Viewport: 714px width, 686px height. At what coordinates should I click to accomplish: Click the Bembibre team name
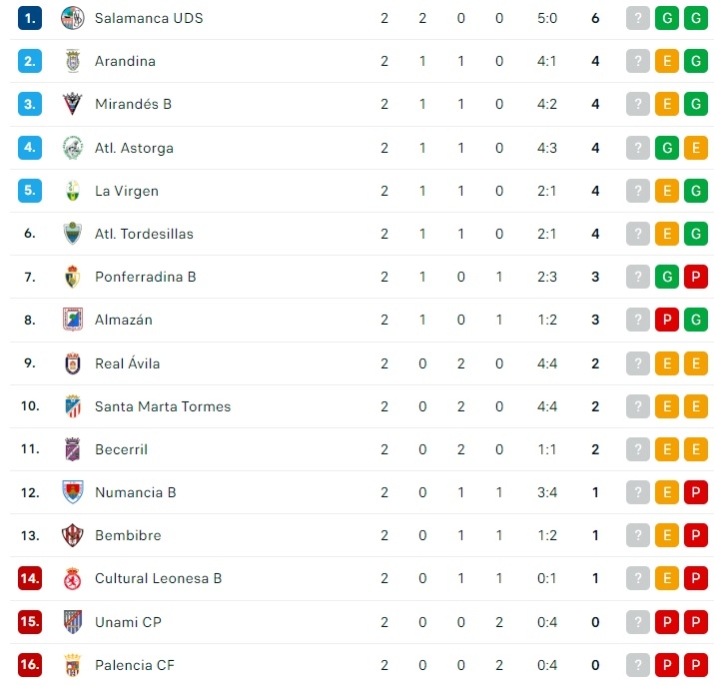click(x=128, y=535)
